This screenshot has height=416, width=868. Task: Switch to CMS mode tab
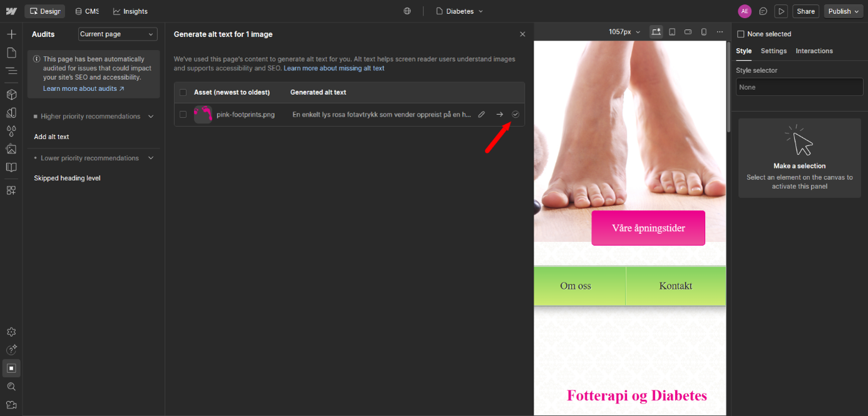coord(86,11)
